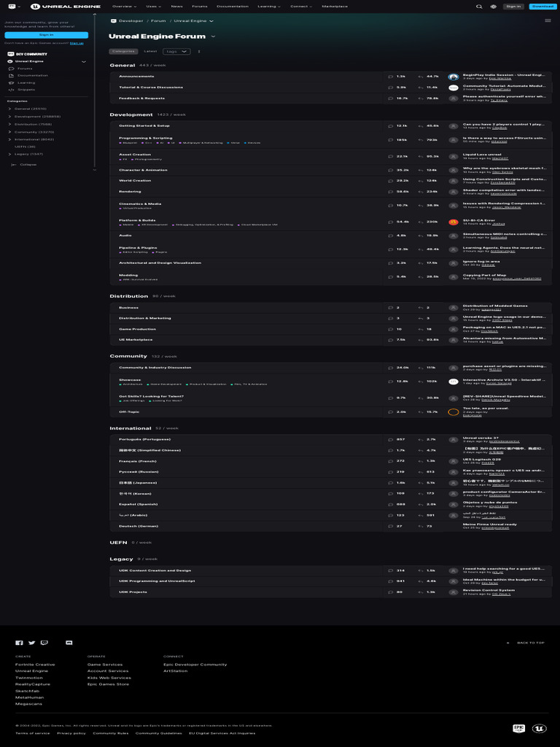Click the Learning graduation cap sidebar icon
560x747 pixels.
(12, 83)
